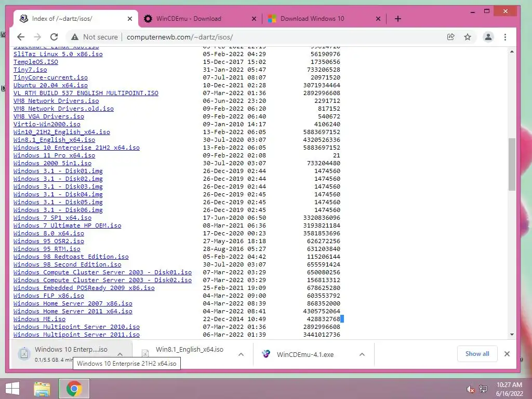532x399 pixels.
Task: Click Windows_3.1_-_Disk01.img link
Action: click(x=58, y=171)
